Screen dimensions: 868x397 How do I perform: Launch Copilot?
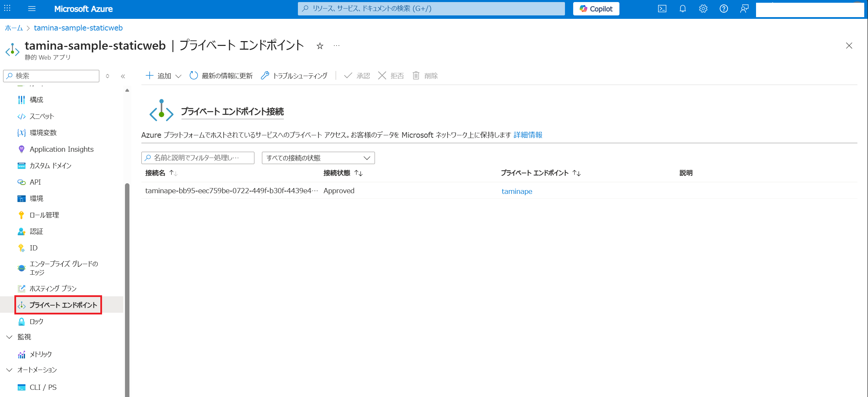click(596, 9)
